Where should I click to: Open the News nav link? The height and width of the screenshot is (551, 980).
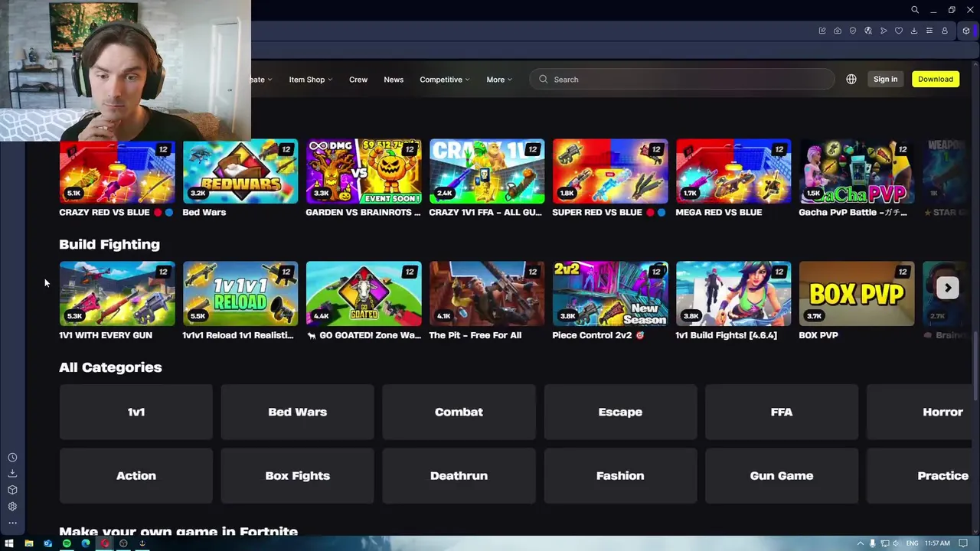(x=394, y=80)
